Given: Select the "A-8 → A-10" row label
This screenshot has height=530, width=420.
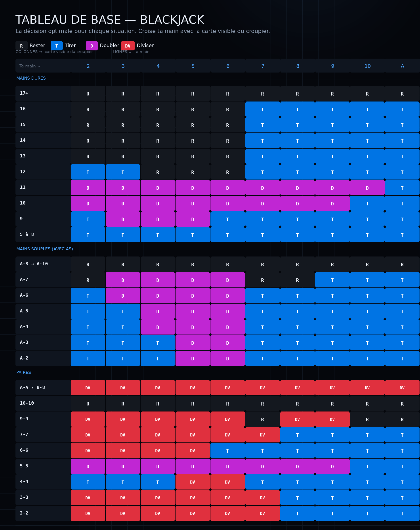Looking at the screenshot, I should pyautogui.click(x=43, y=264).
